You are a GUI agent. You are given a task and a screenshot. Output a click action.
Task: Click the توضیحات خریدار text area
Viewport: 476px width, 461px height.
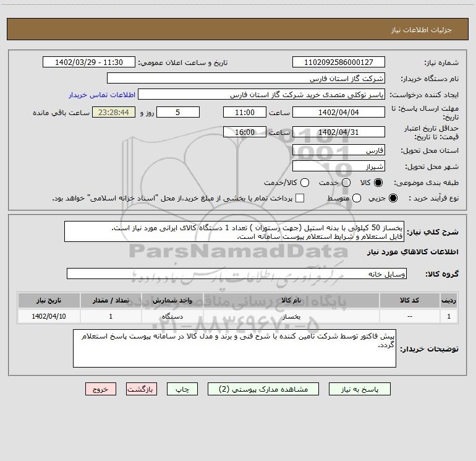coord(234,348)
